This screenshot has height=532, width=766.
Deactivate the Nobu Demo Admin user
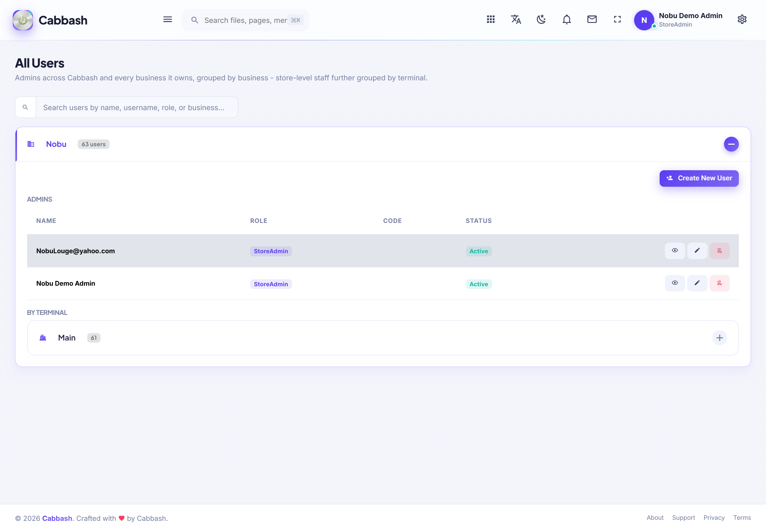pyautogui.click(x=720, y=283)
